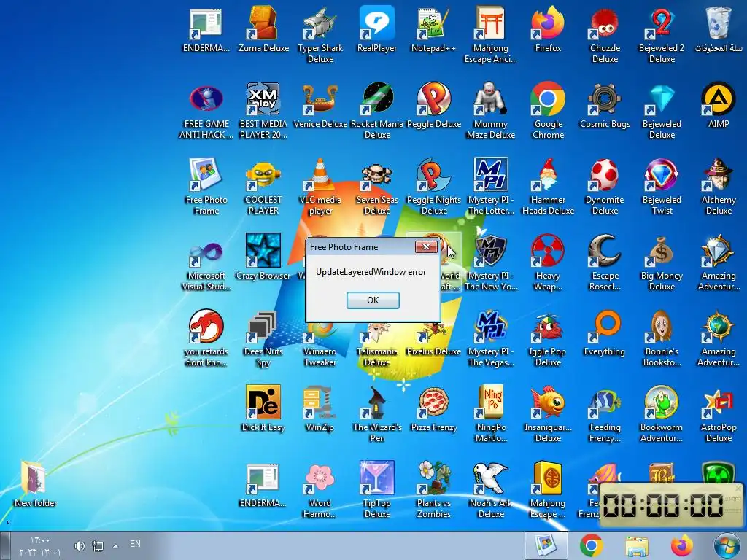Select the Insaniquarium Deluxe icon

[x=548, y=413]
